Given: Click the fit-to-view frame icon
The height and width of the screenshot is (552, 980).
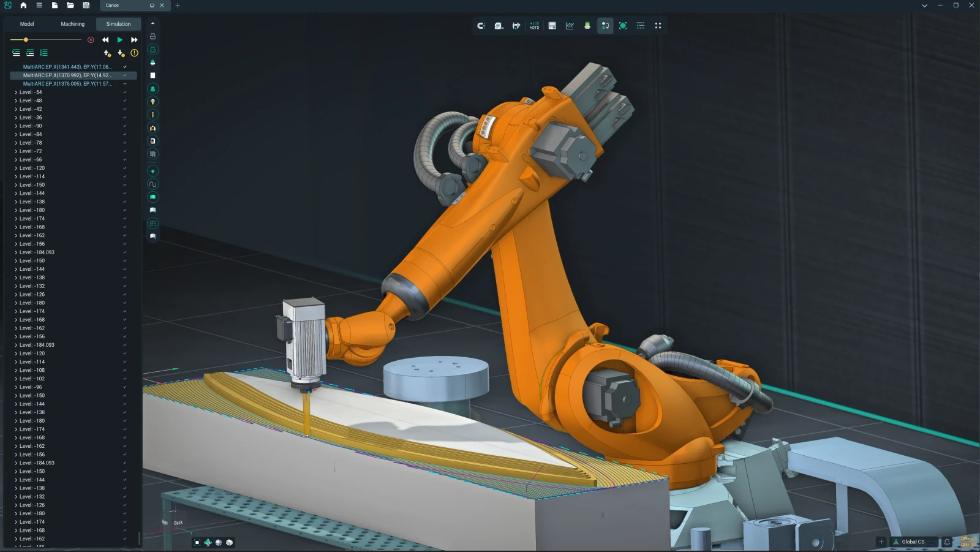Looking at the screenshot, I should [x=623, y=26].
